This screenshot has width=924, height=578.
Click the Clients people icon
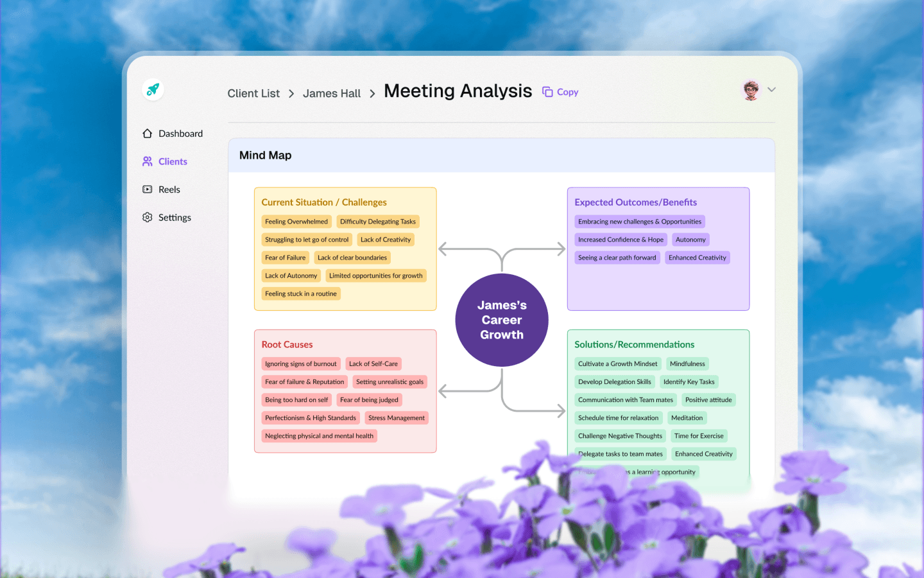tap(148, 161)
